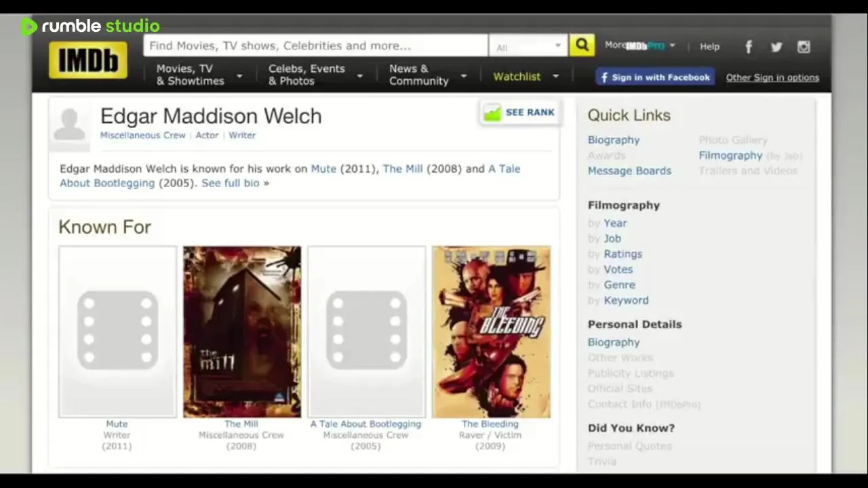Open IMDb Facebook page icon
868x488 pixels.
coord(749,47)
